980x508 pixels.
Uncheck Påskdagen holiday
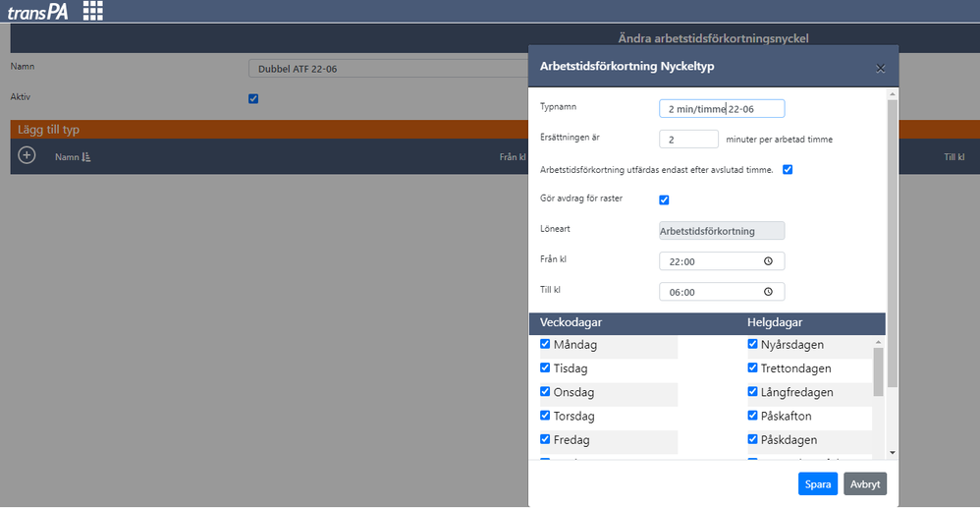[752, 439]
